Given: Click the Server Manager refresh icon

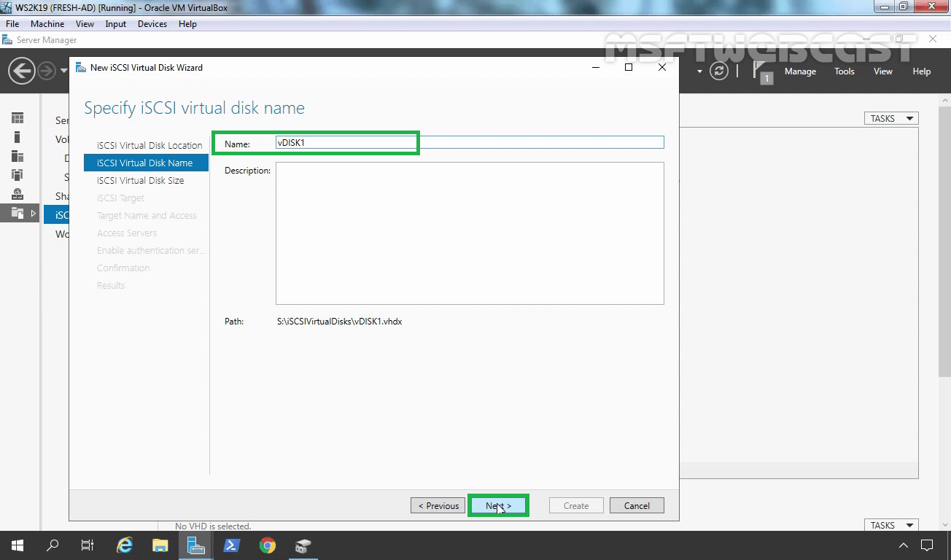Looking at the screenshot, I should [x=720, y=71].
